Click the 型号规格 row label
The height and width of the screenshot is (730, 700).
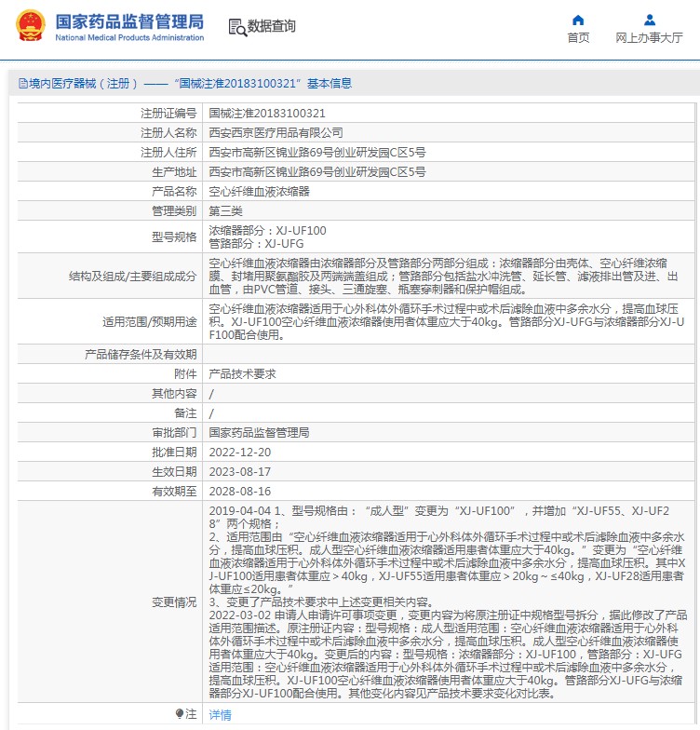click(174, 237)
